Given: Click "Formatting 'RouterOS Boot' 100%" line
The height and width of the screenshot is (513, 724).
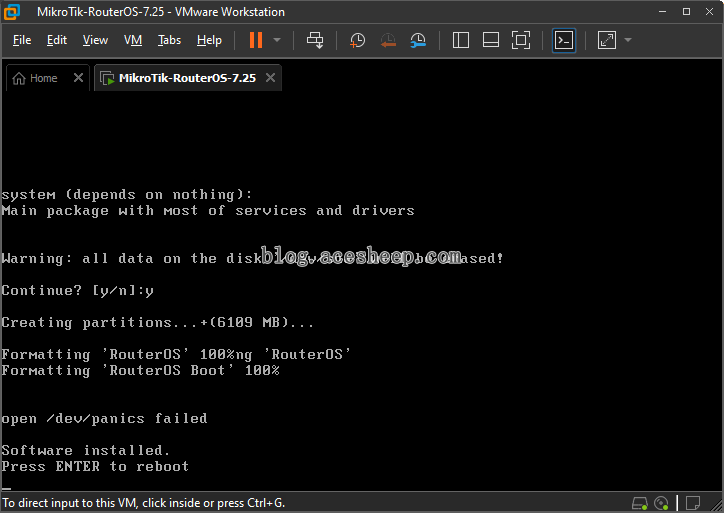Looking at the screenshot, I should click(140, 370).
